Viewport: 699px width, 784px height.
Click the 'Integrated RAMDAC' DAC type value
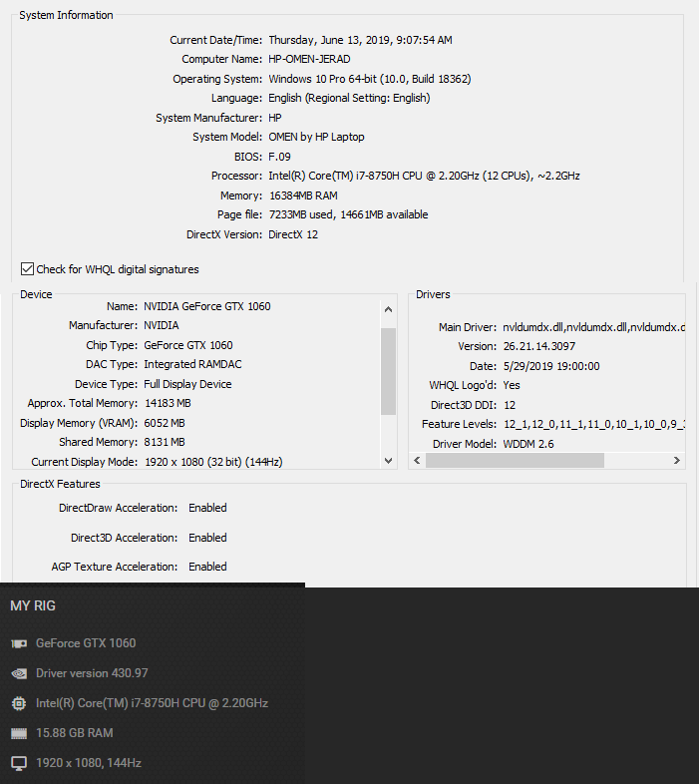(x=192, y=364)
